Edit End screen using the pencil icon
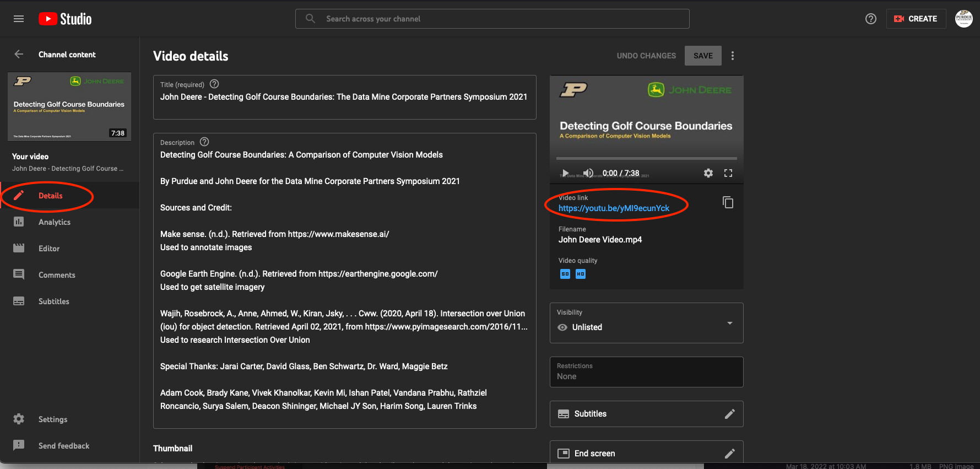Viewport: 980px width, 469px height. pyautogui.click(x=729, y=454)
